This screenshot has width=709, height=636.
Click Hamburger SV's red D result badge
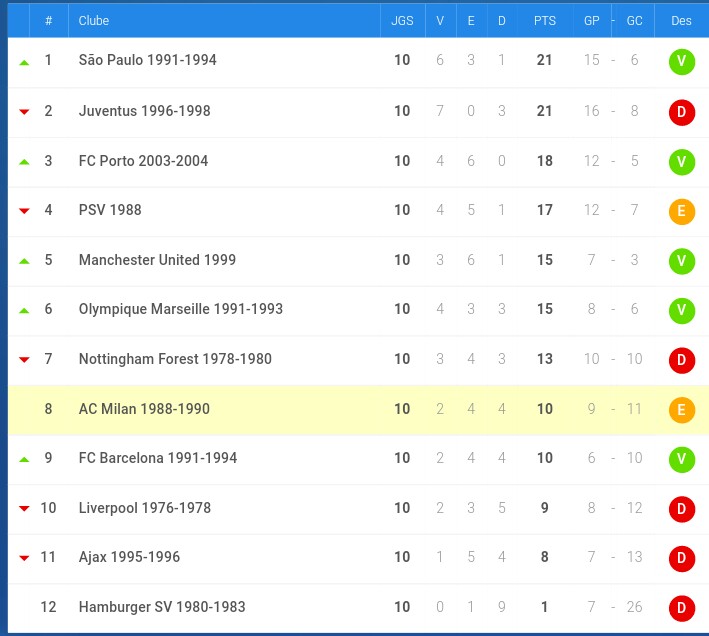(x=681, y=608)
